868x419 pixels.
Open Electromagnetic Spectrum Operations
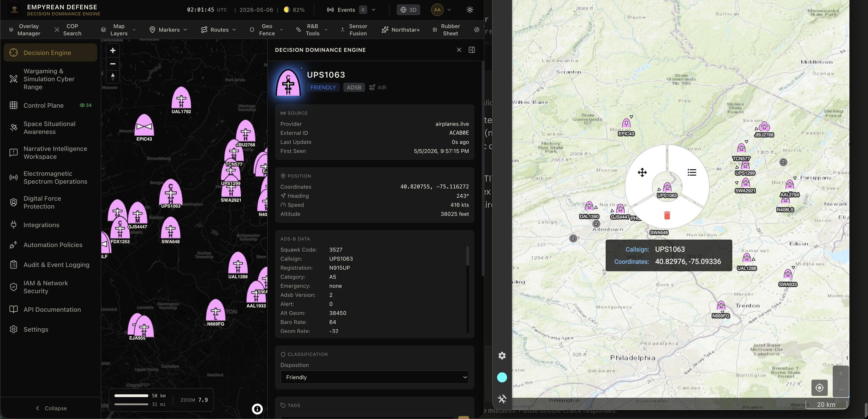point(50,177)
